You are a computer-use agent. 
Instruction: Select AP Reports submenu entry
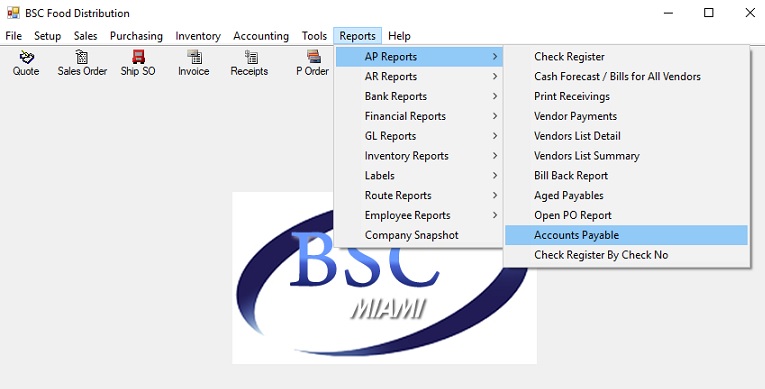(x=419, y=57)
